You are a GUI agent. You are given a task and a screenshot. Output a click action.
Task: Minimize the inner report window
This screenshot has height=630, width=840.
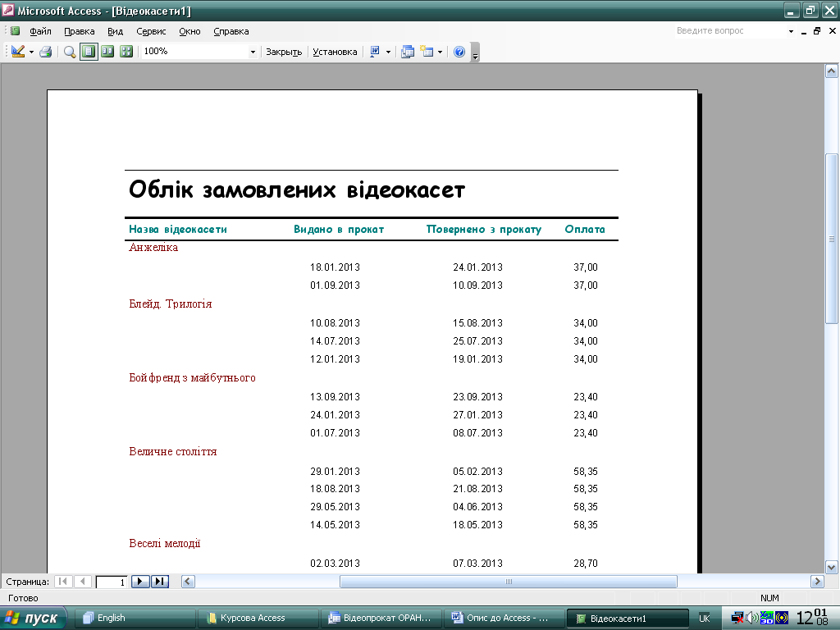click(804, 31)
